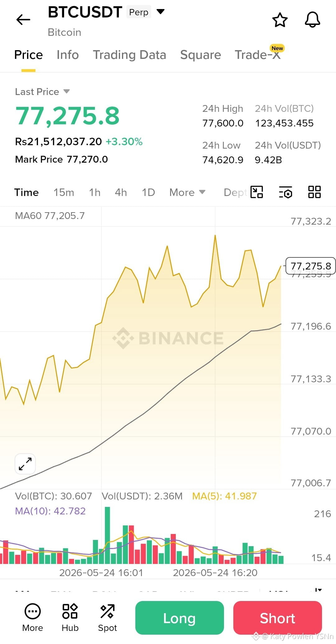The image size is (336, 644).
Task: Open the four-square chart layout icon
Action: tap(314, 192)
